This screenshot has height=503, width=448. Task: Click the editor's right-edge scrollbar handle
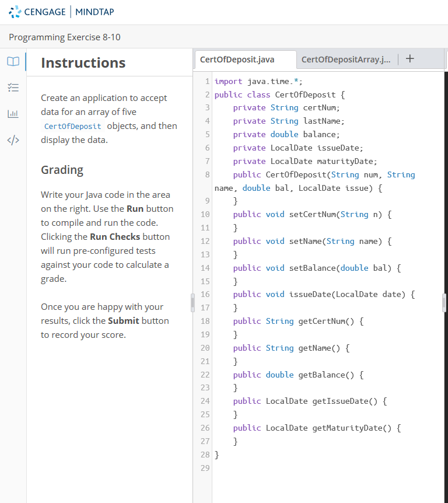[x=444, y=303]
